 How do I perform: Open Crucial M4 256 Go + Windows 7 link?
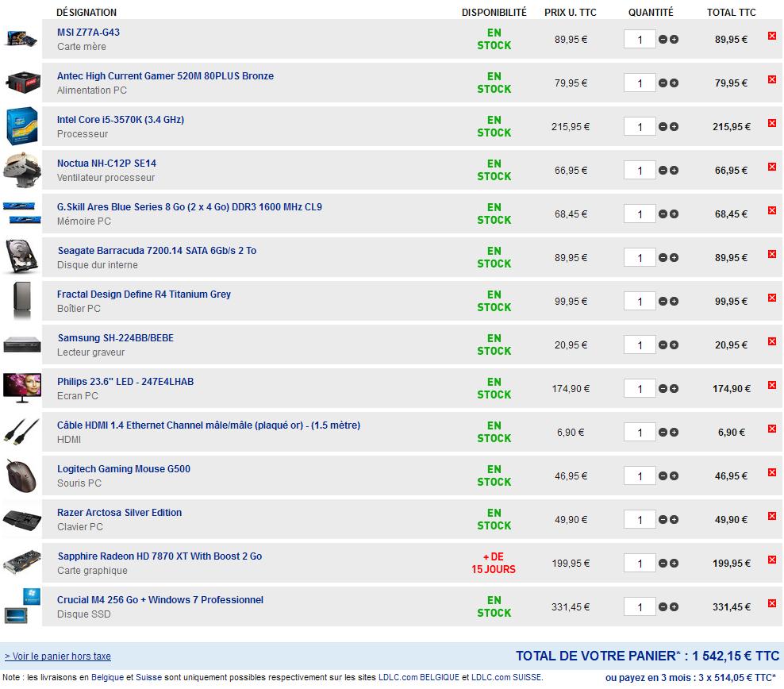(159, 600)
